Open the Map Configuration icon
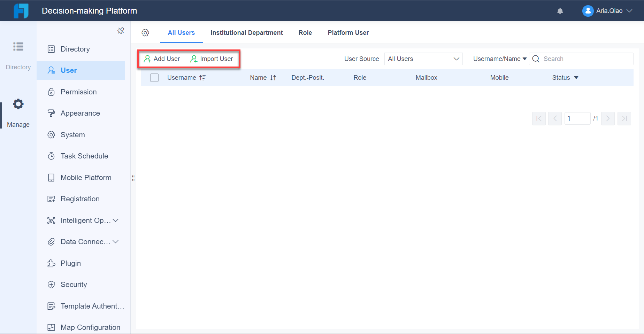This screenshot has height=334, width=644. (x=51, y=327)
